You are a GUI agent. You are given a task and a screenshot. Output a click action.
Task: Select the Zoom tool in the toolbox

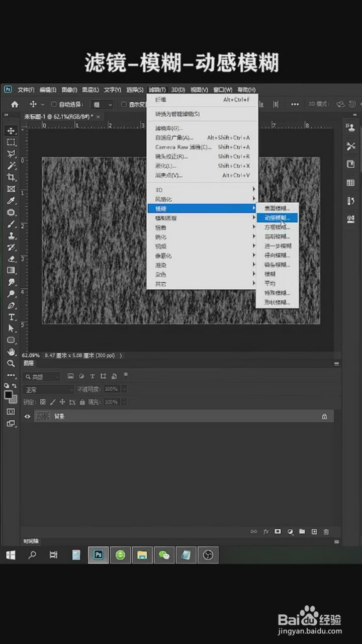(11, 363)
